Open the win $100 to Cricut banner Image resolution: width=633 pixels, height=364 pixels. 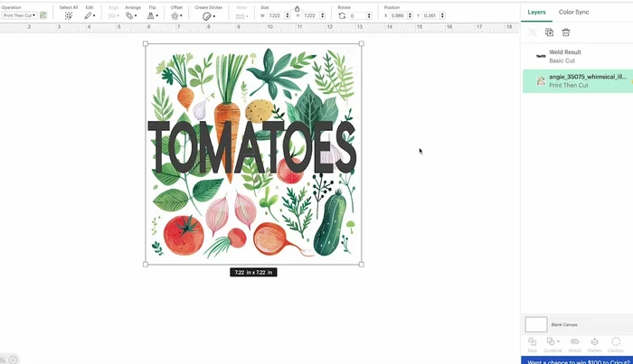[x=577, y=360]
